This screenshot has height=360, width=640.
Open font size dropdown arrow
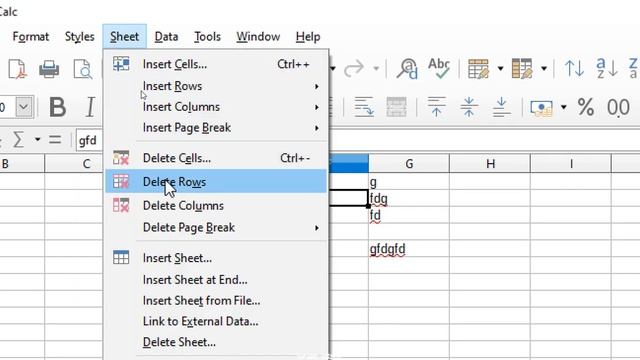point(24,107)
